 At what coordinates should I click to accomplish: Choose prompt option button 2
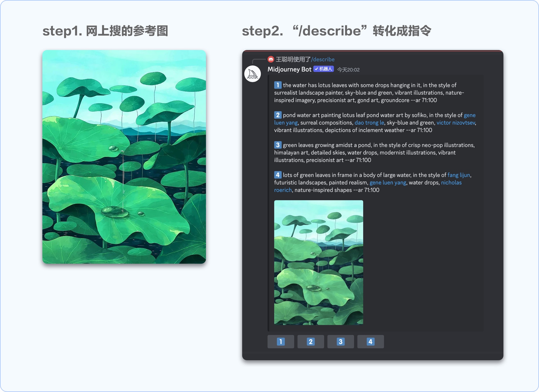click(311, 342)
